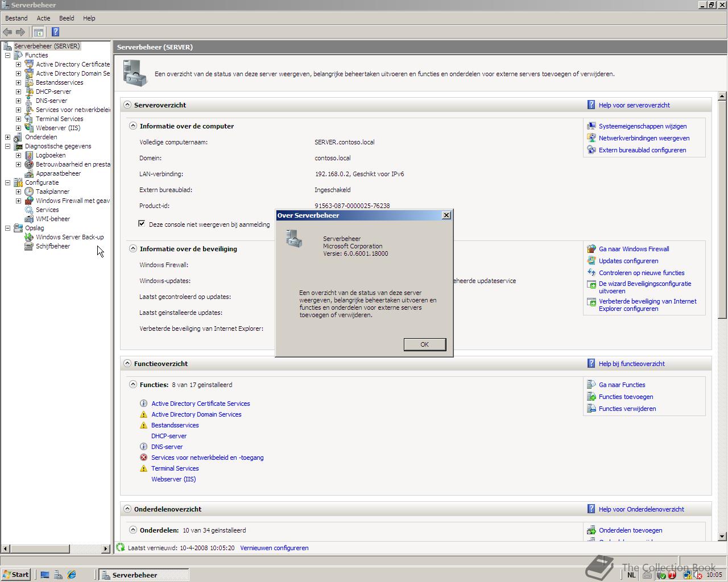
Task: Click the back arrow toolbar icon
Action: pos(7,32)
